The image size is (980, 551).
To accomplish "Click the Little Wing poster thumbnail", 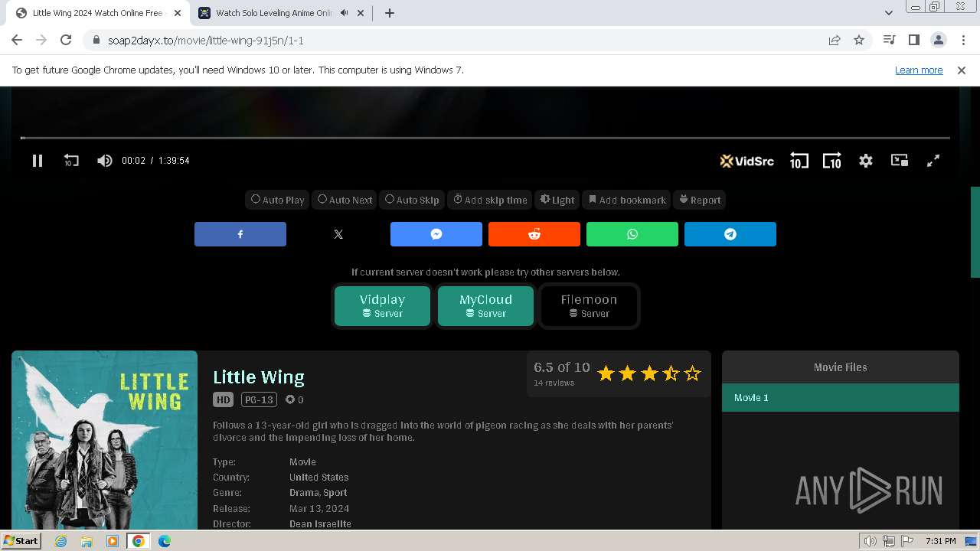I will [104, 440].
